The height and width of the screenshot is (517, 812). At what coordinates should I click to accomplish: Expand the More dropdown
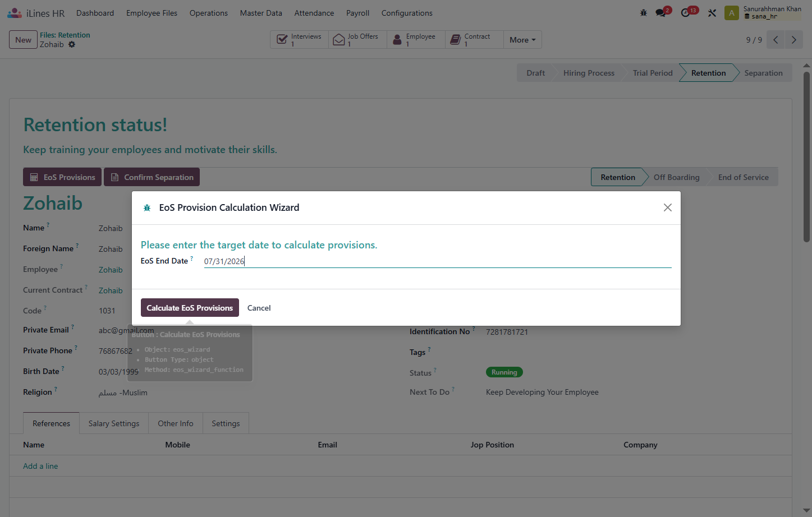[x=522, y=40]
